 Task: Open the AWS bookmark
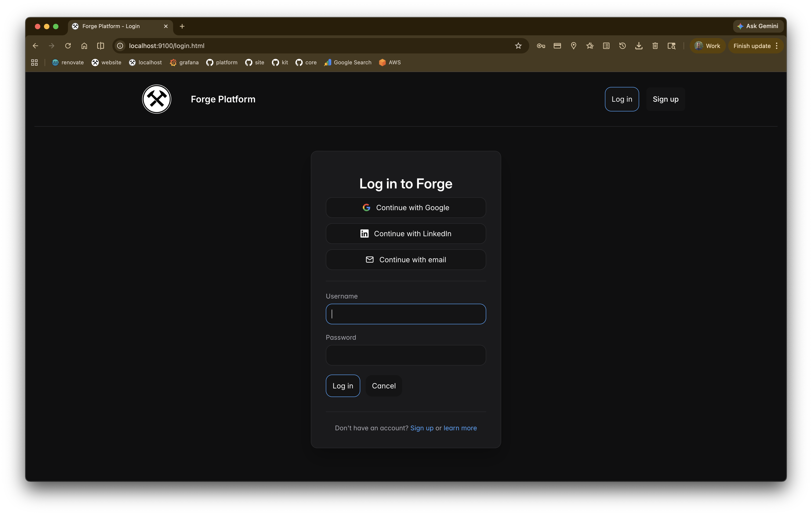(x=390, y=62)
